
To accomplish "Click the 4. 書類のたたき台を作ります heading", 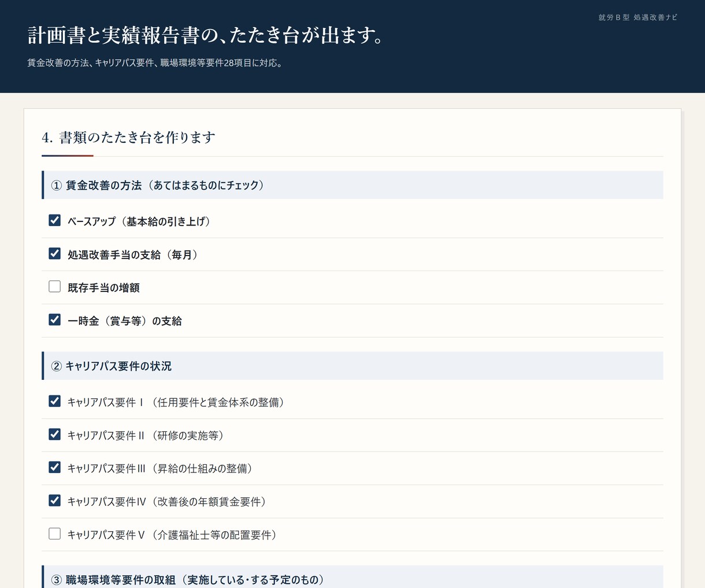I will click(128, 138).
